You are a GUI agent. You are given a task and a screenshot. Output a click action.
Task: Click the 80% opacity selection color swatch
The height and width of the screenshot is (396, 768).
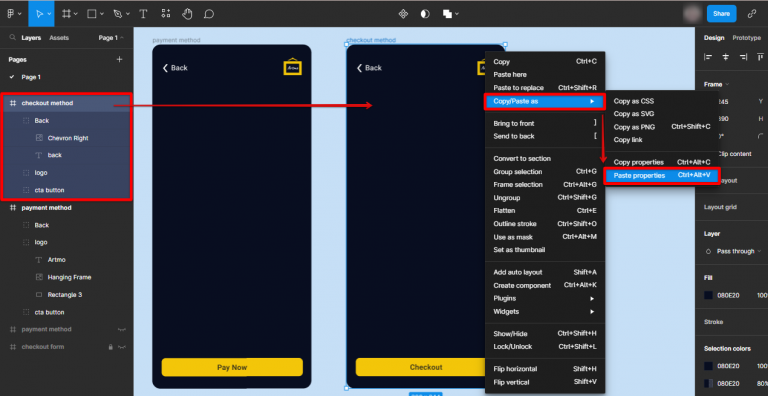point(708,383)
